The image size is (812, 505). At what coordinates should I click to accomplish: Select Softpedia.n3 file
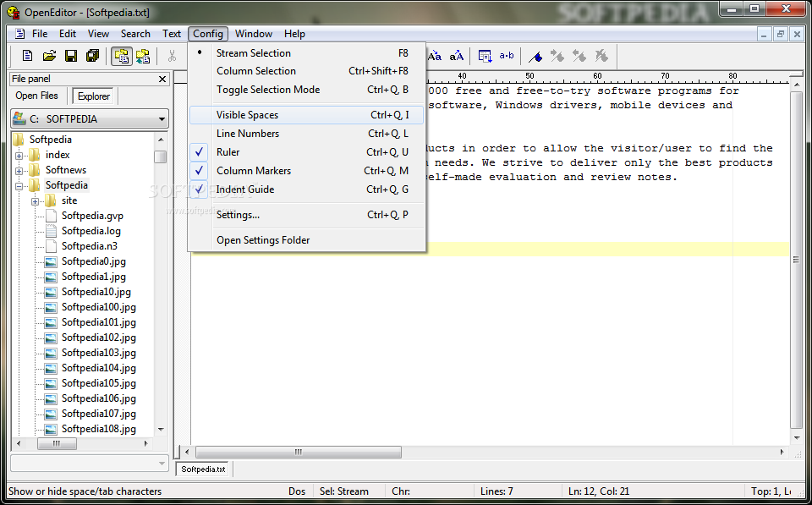(90, 246)
